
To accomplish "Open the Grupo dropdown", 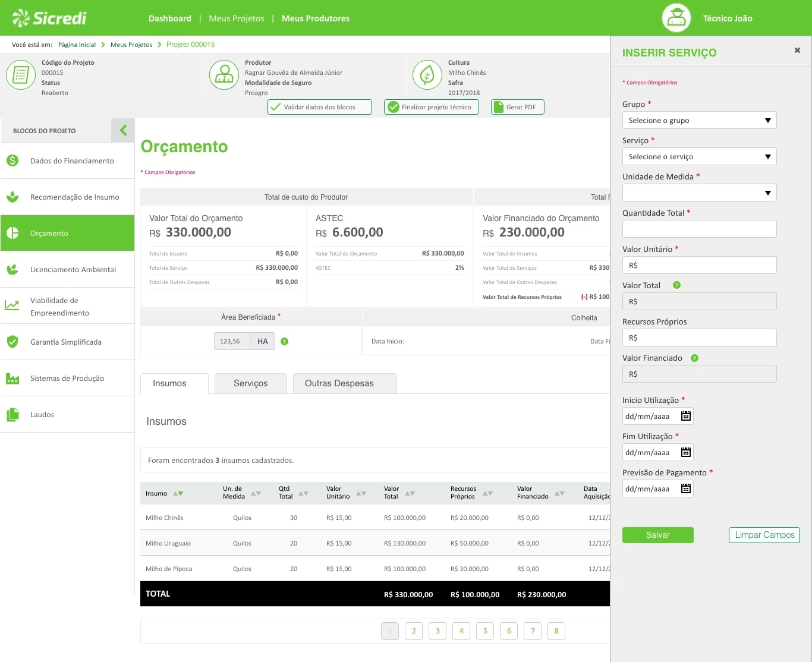I will click(700, 120).
